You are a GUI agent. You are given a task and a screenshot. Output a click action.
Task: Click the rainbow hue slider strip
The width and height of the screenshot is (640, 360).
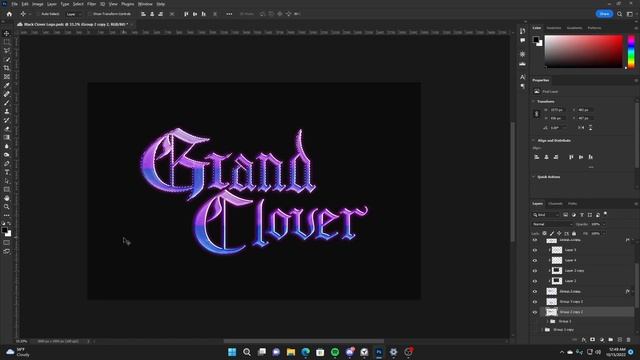point(631,51)
